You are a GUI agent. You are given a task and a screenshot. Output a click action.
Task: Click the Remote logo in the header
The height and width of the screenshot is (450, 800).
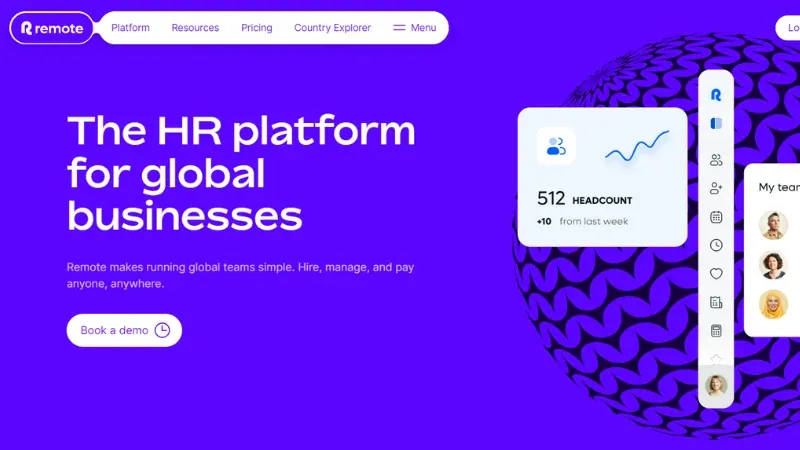pyautogui.click(x=52, y=28)
